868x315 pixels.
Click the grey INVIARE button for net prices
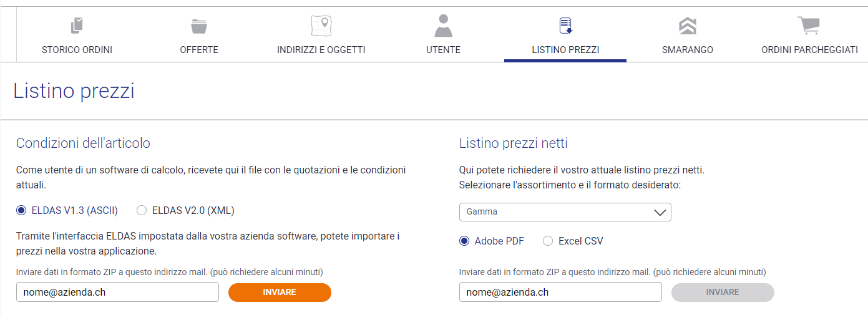click(x=723, y=293)
